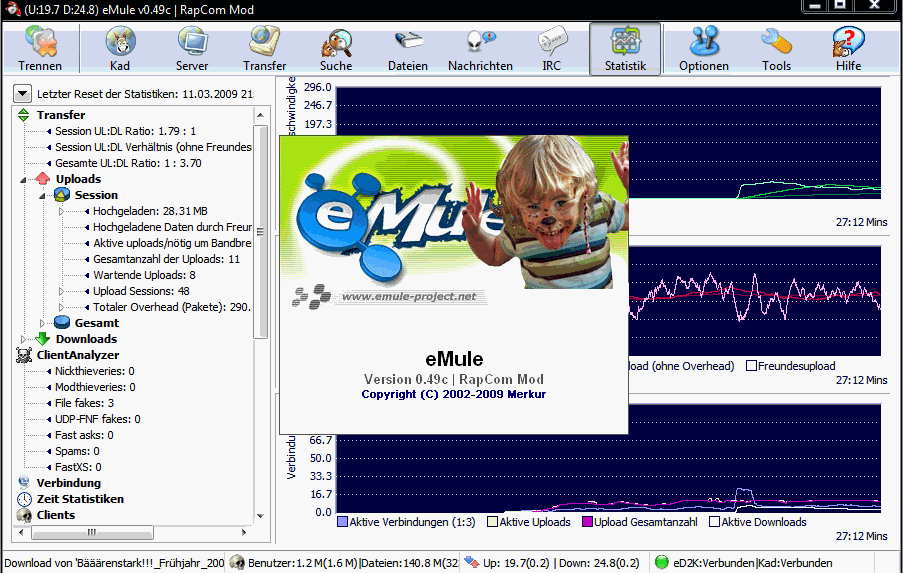Image resolution: width=903 pixels, height=573 pixels.
Task: Select Gesamtanzahl der Uploads: 11 row
Action: click(166, 259)
